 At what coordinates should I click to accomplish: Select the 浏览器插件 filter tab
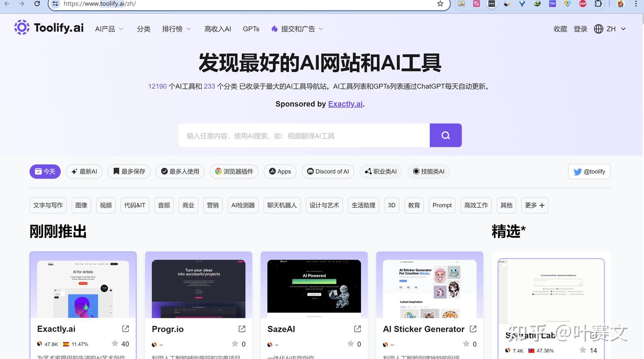point(234,171)
